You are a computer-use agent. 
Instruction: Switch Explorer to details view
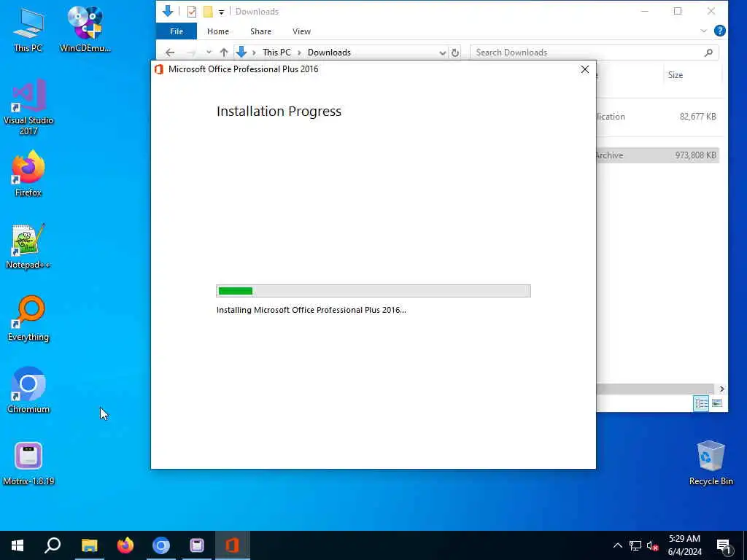[x=701, y=403]
